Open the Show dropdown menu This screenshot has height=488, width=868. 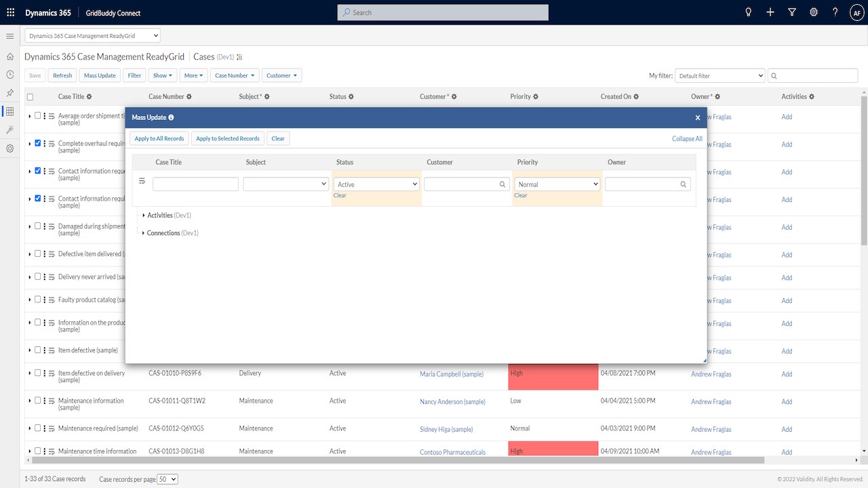[163, 76]
